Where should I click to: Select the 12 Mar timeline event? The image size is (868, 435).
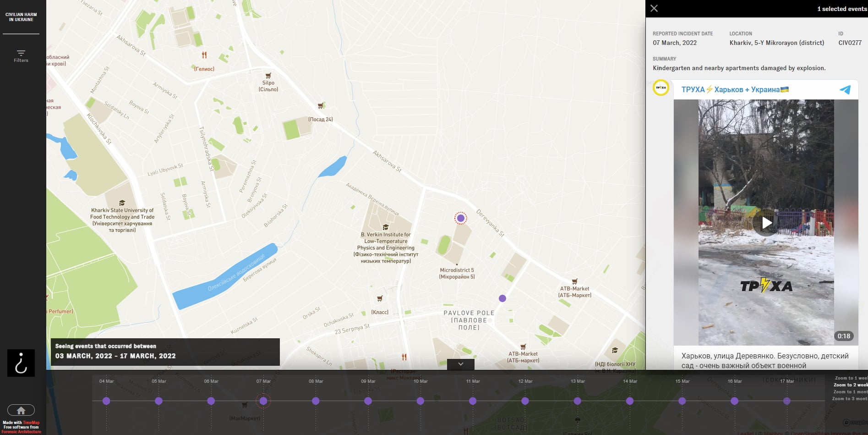click(x=525, y=401)
